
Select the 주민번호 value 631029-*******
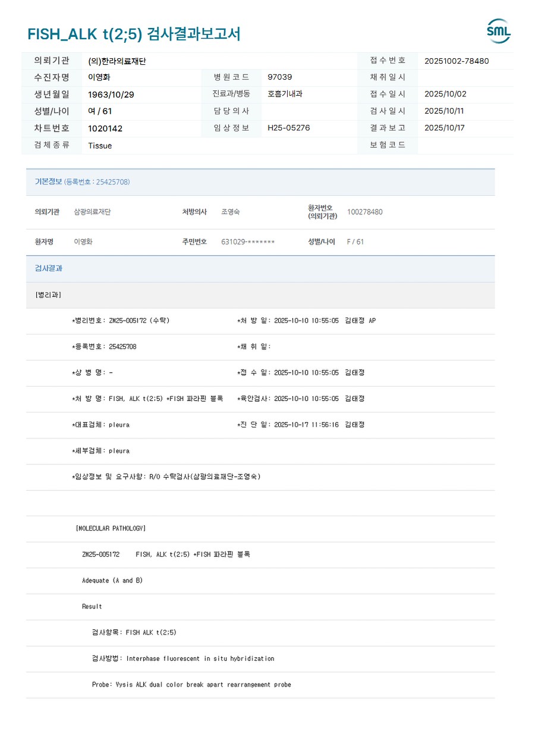coord(248,242)
